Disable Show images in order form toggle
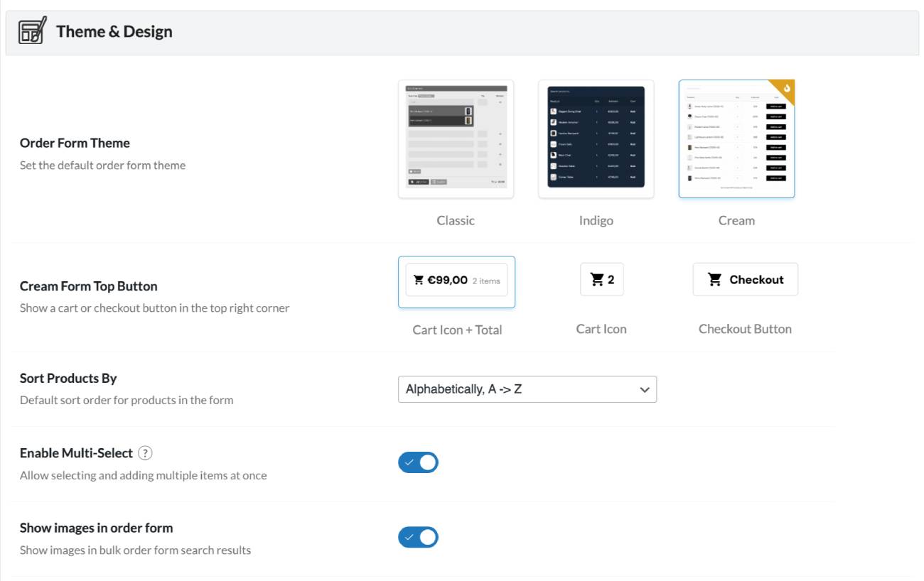Screen dimensions: 924x581 418,537
